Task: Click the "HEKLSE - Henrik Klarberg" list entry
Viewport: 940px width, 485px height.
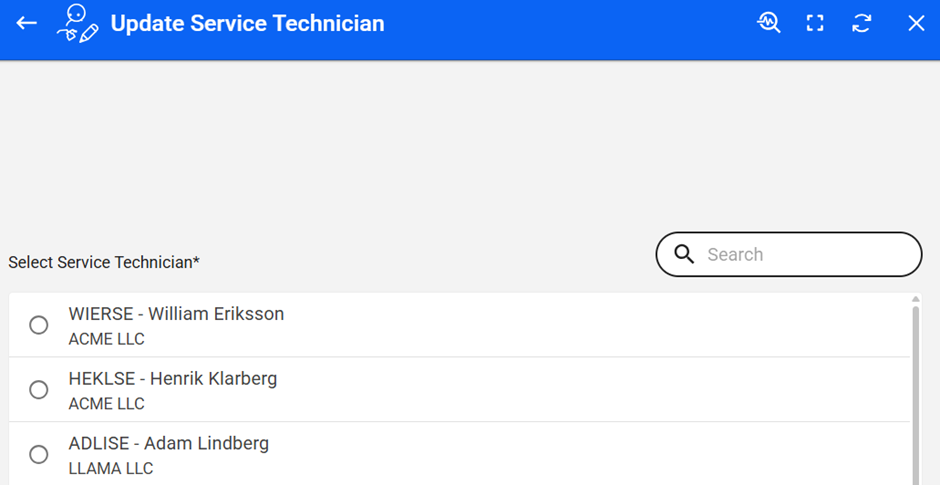Action: [x=173, y=379]
